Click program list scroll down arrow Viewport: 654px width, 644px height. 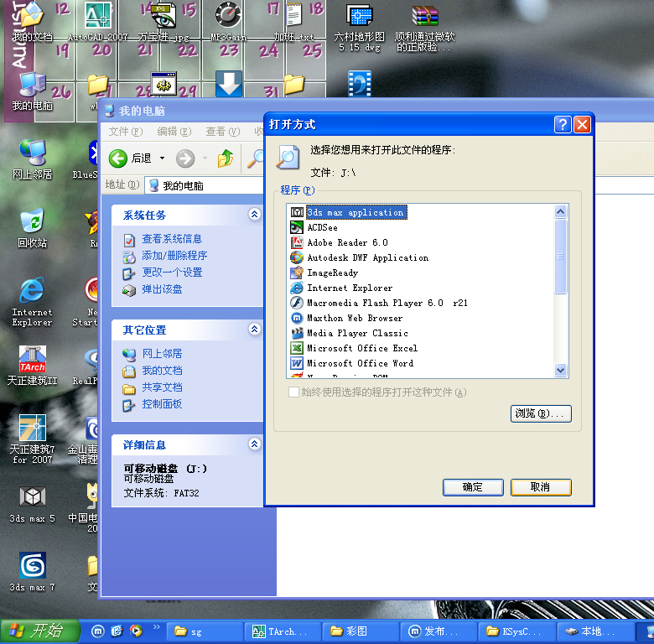click(560, 370)
